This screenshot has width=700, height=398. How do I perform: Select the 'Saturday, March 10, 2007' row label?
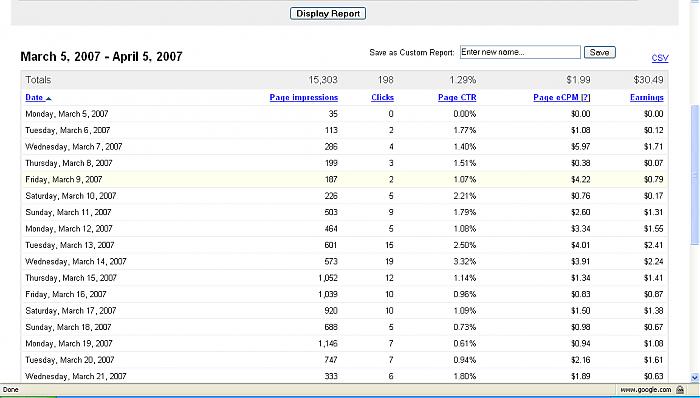(x=71, y=196)
